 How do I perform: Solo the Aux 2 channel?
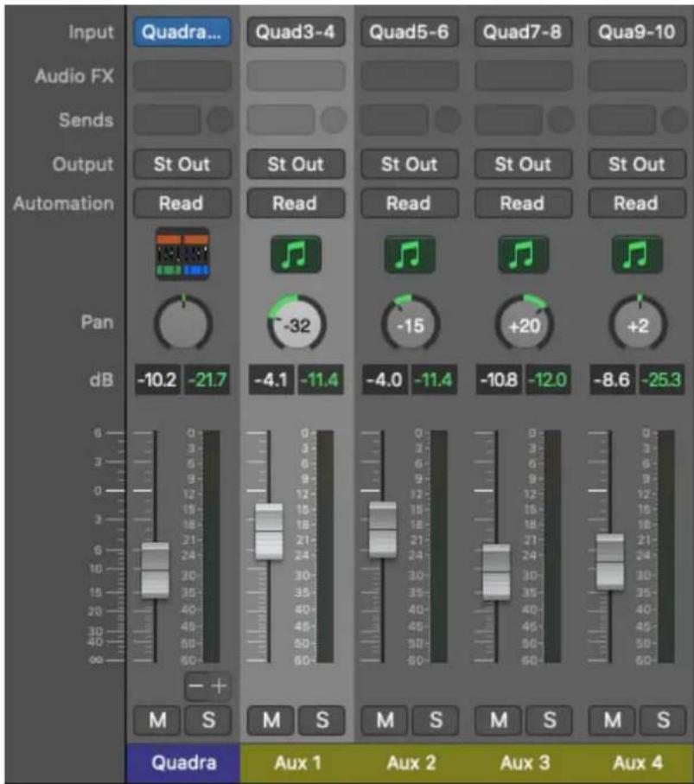(436, 720)
